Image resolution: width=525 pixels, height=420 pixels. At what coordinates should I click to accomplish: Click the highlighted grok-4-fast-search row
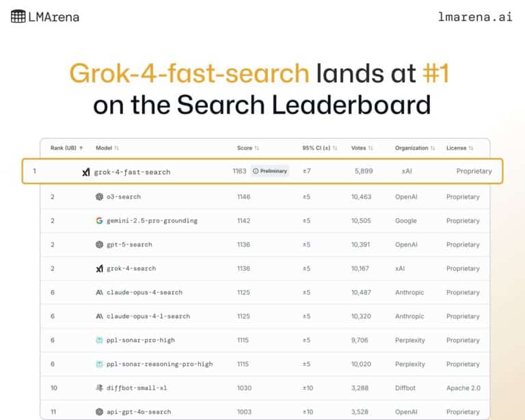coord(262,171)
